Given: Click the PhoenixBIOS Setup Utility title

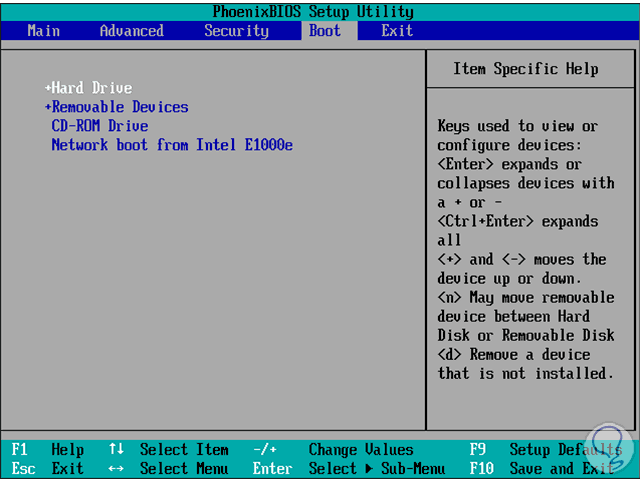Looking at the screenshot, I should coord(313,12).
